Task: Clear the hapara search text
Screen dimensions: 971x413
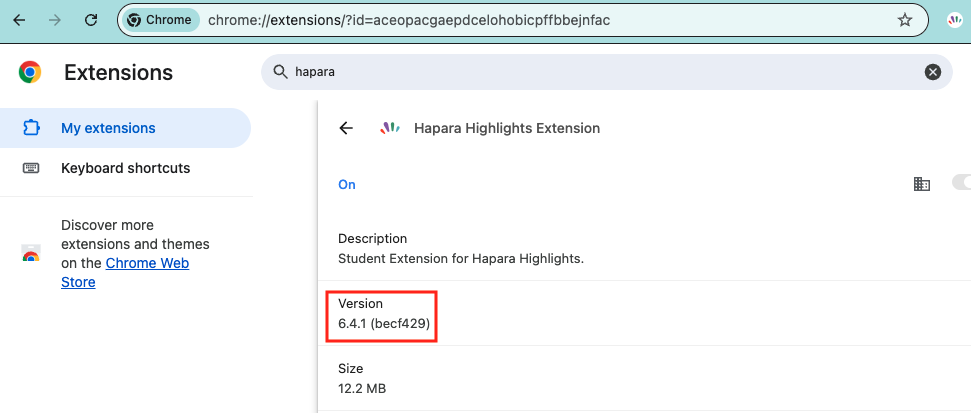Action: pyautogui.click(x=933, y=72)
